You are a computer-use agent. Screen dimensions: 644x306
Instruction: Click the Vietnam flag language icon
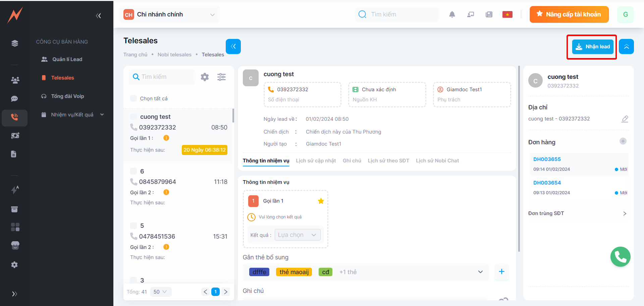point(507,14)
